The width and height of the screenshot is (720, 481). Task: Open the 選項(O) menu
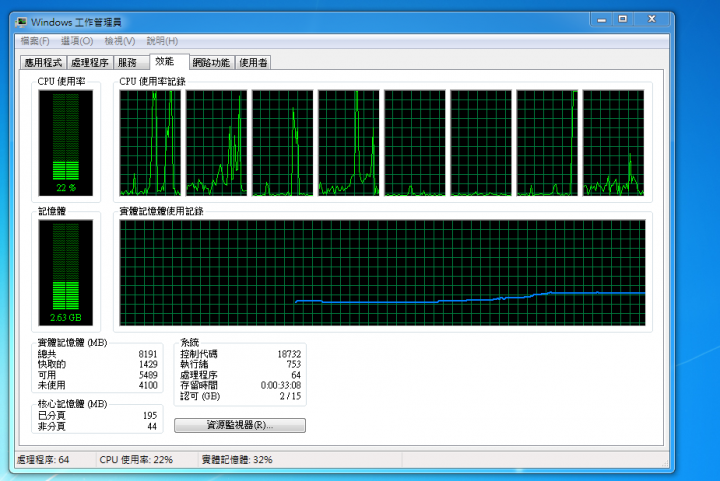point(77,41)
